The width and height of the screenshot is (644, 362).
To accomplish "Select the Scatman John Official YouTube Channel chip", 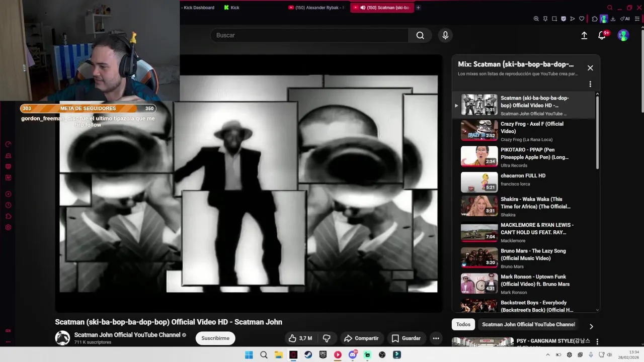I will coord(528,324).
